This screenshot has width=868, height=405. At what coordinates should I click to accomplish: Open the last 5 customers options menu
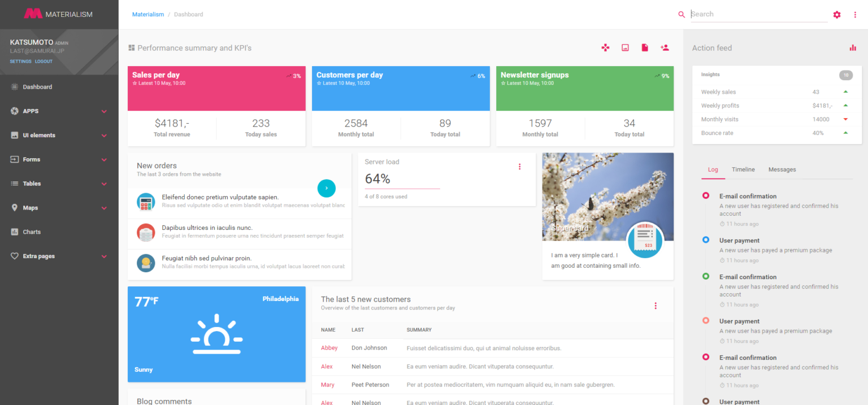coord(656,306)
